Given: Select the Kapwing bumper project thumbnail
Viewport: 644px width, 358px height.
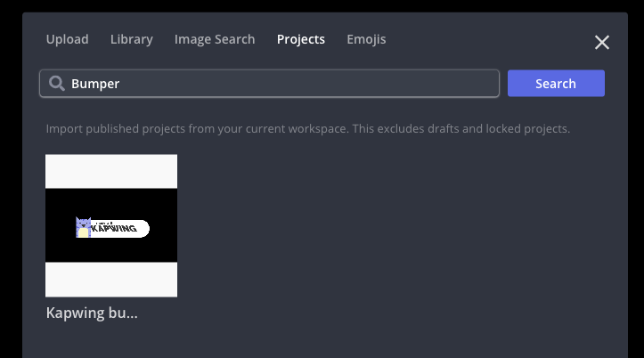Looking at the screenshot, I should [111, 225].
